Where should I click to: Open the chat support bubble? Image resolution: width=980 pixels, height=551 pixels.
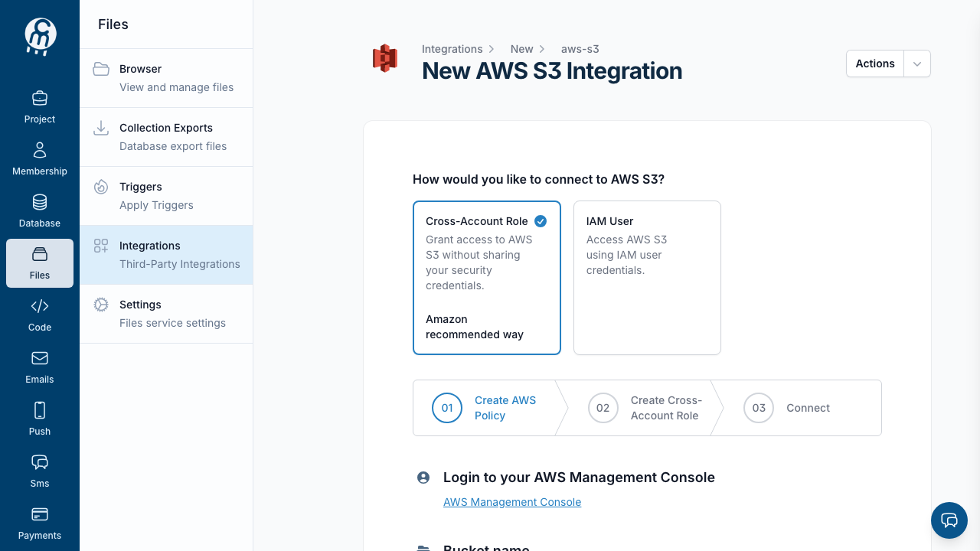coord(949,520)
